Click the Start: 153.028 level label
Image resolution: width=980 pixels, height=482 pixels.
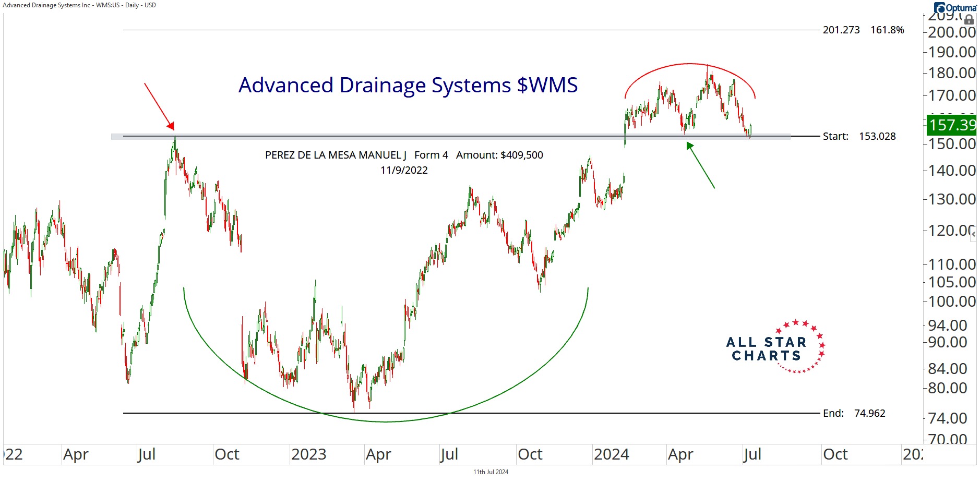859,137
